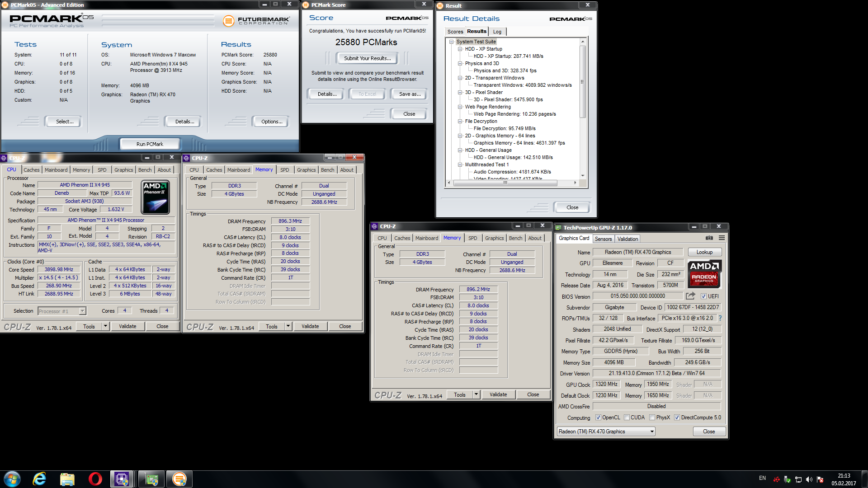This screenshot has height=488, width=868.
Task: Launch Opera browser from taskbar
Action: click(x=95, y=479)
